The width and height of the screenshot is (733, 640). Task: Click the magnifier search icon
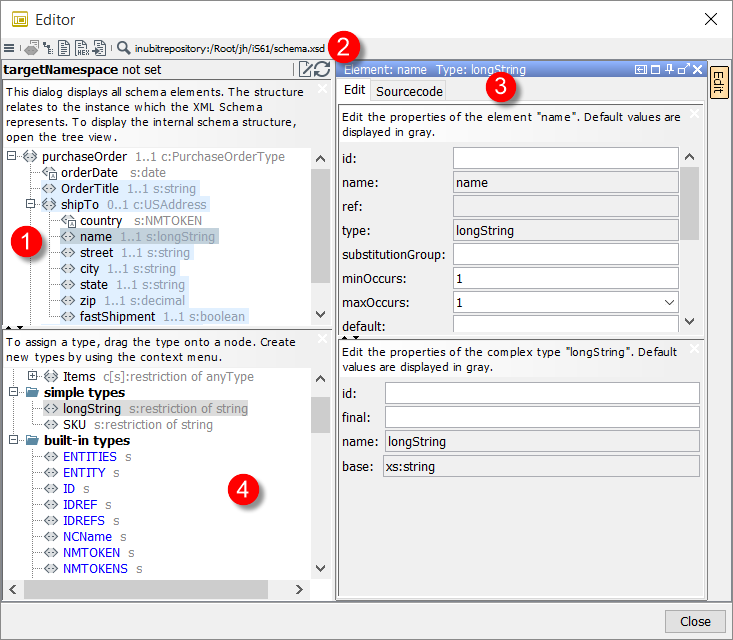[x=123, y=48]
